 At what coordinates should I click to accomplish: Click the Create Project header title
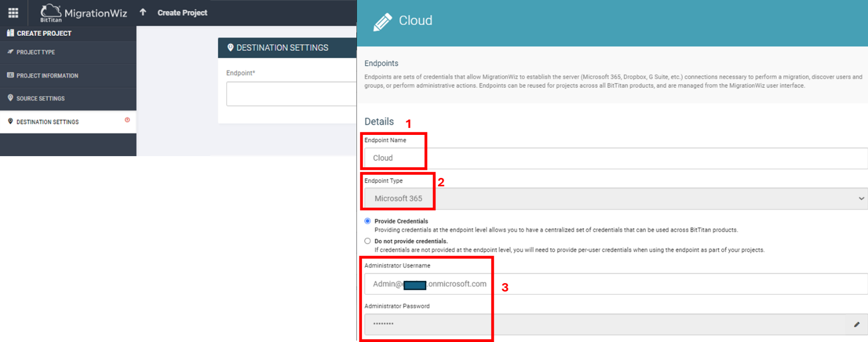coord(182,13)
